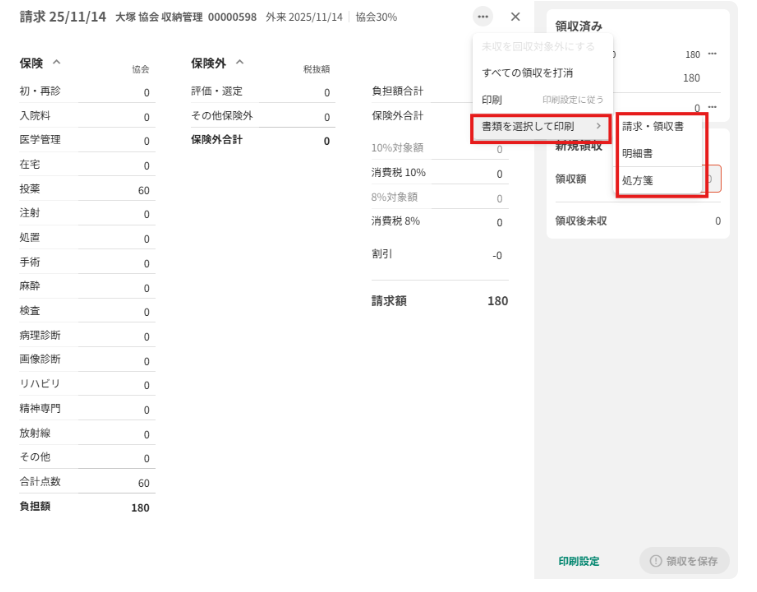Close the billing dialog with X
This screenshot has height=592, width=757.
[x=515, y=17]
